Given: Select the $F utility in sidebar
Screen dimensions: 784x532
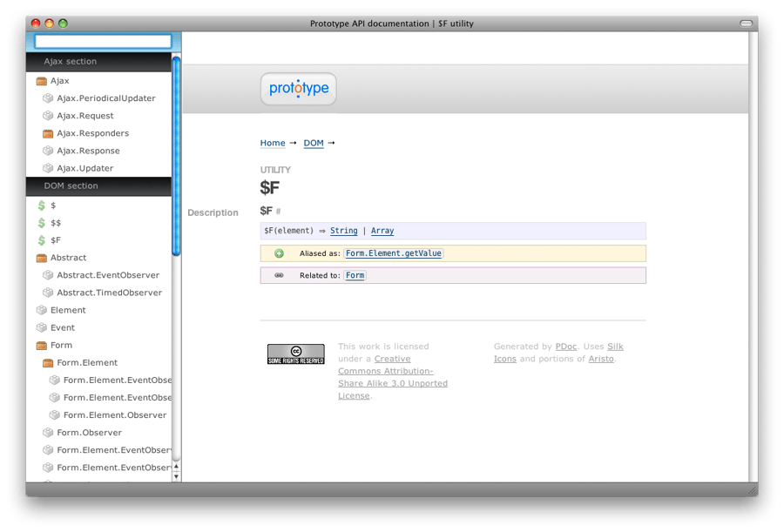Looking at the screenshot, I should pyautogui.click(x=56, y=240).
